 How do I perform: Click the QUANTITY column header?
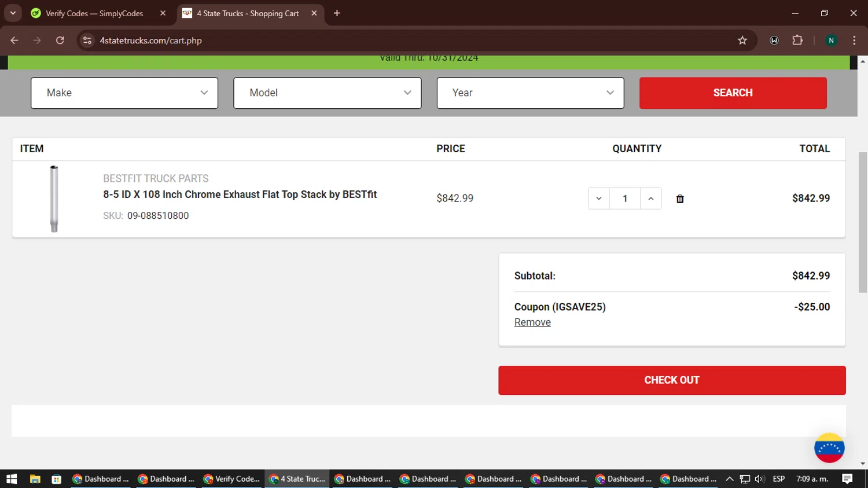pyautogui.click(x=637, y=149)
